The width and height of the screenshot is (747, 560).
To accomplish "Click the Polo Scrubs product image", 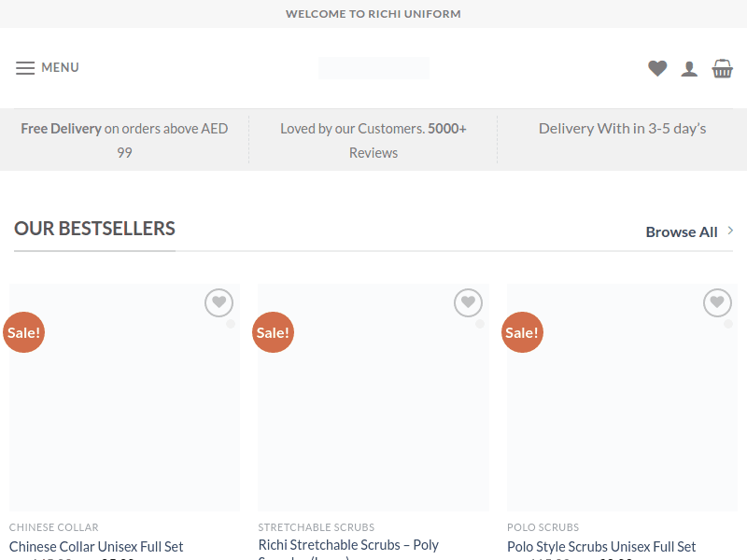I will [622, 411].
